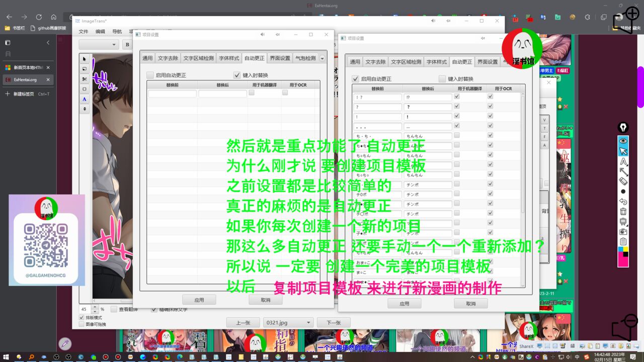Viewport: 644px width, 362px height.
Task: Toggle the 排版模式 checkbox
Action: (x=83, y=318)
